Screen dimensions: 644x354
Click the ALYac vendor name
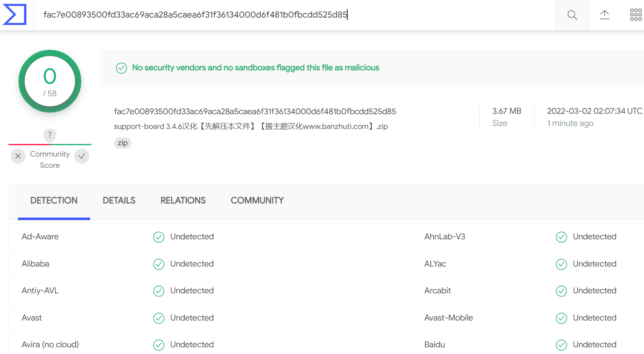click(435, 264)
